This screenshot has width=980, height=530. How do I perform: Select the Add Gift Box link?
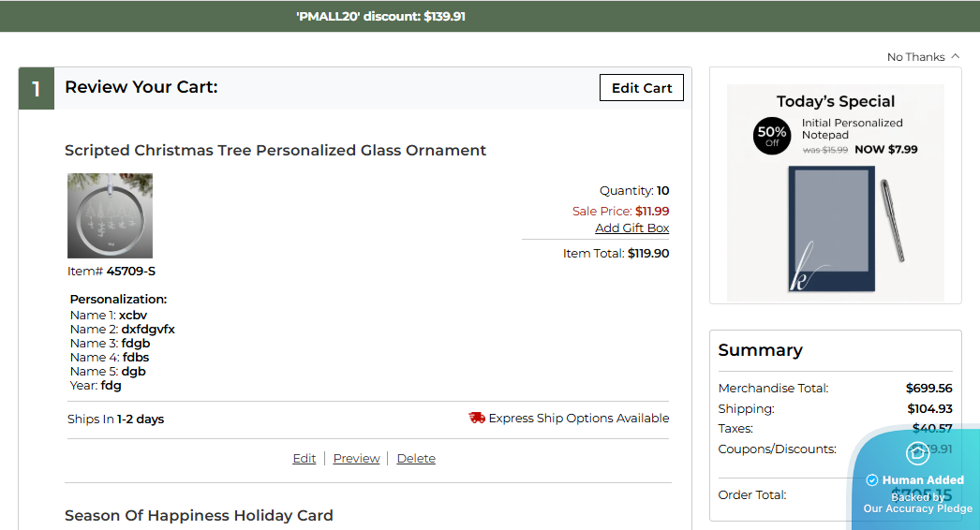tap(632, 228)
